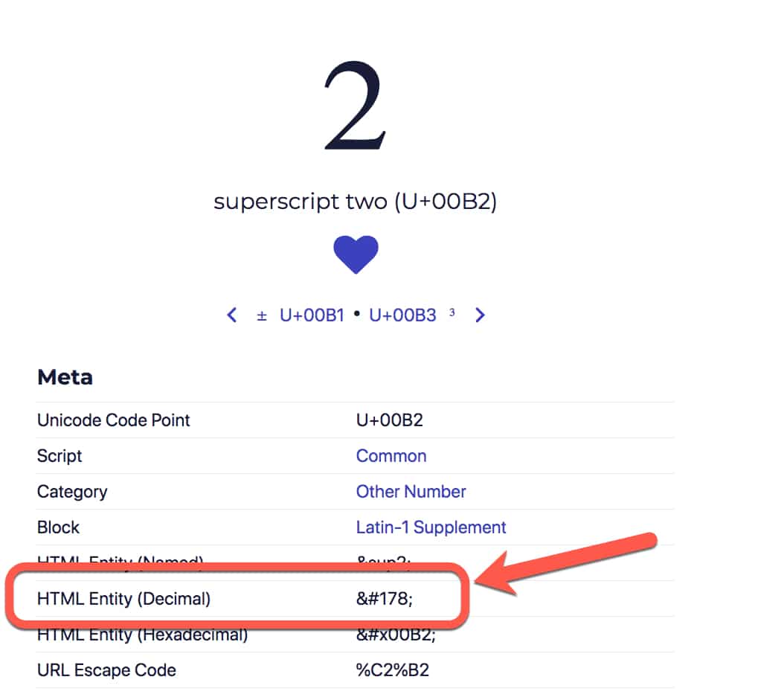Select the &#x00B2; hexadecimal entity value
This screenshot has height=700, width=758.
[x=396, y=635]
